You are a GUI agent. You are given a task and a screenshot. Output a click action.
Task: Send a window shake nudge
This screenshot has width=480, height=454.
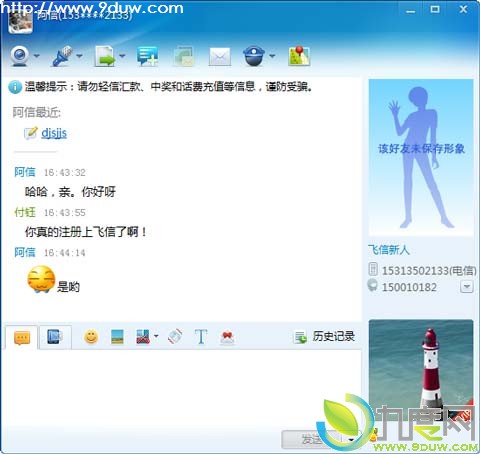(175, 337)
